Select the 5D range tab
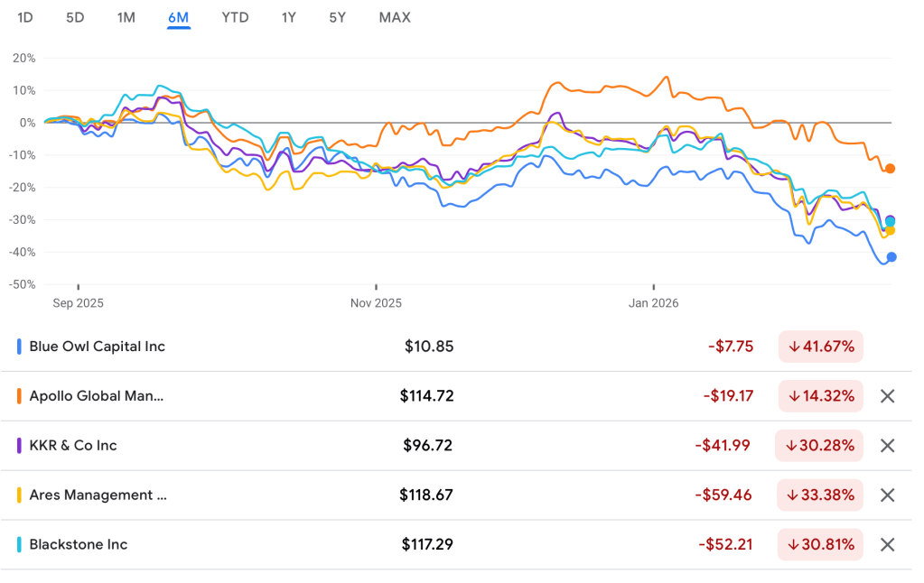This screenshot has height=583, width=924. coord(75,17)
